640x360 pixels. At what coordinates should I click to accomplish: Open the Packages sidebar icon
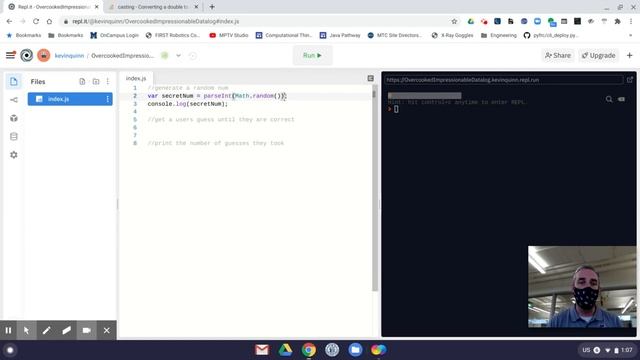13,118
